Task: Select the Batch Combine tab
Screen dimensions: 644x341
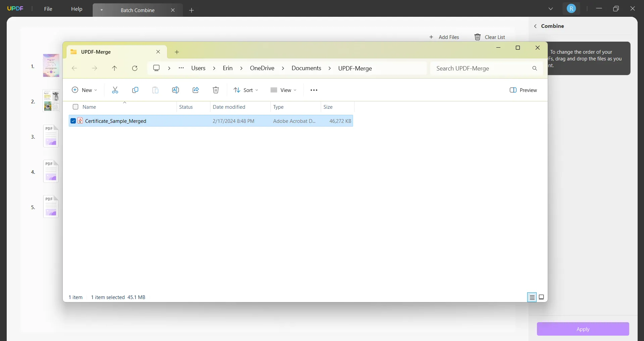Action: [138, 10]
